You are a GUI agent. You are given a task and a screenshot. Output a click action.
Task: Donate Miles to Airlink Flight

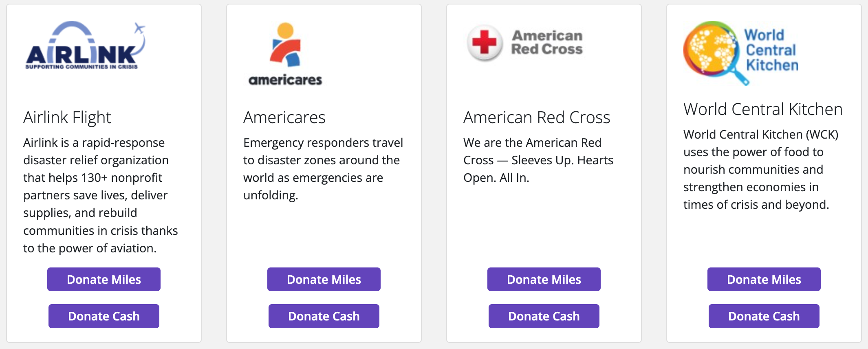pos(104,279)
